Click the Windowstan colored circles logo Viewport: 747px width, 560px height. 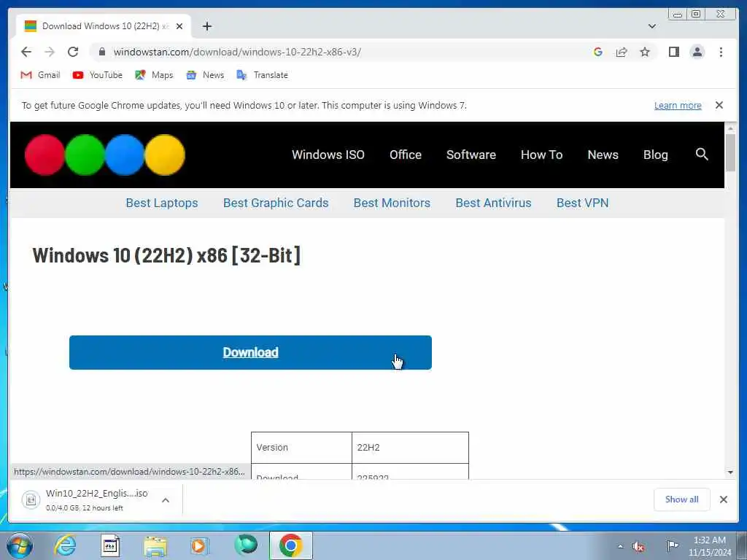click(105, 155)
